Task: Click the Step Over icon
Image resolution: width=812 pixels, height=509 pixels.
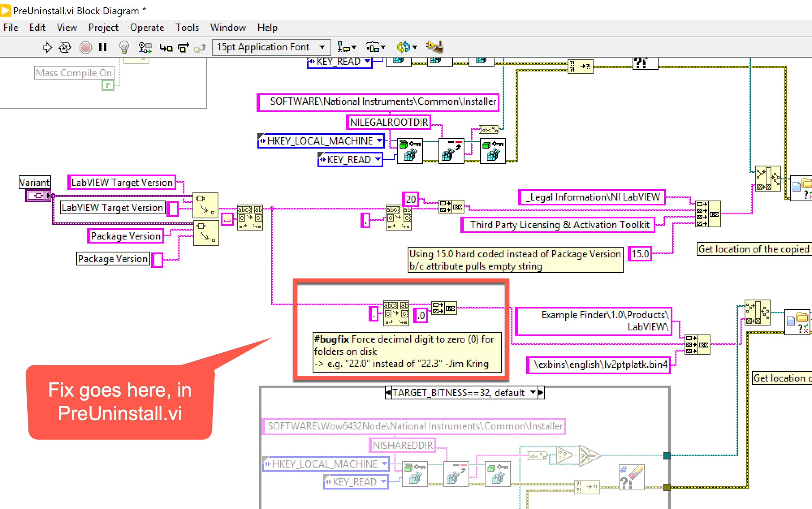Action: coord(183,47)
